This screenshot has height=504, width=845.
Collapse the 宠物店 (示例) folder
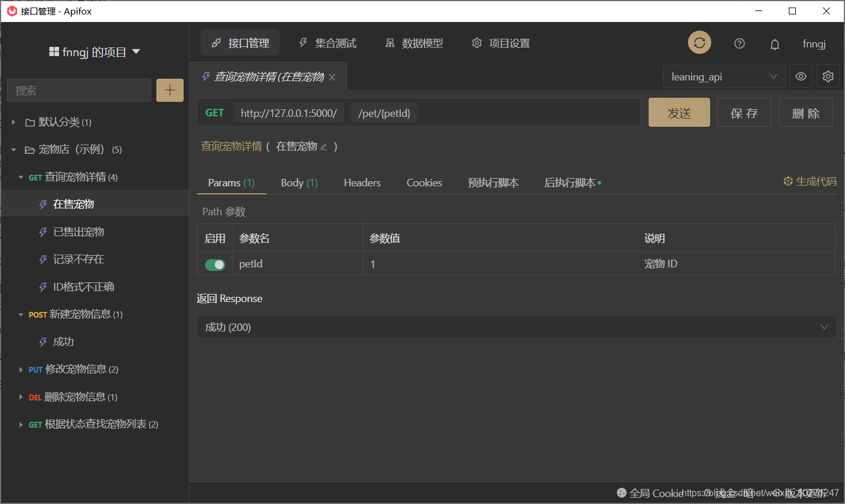13,150
